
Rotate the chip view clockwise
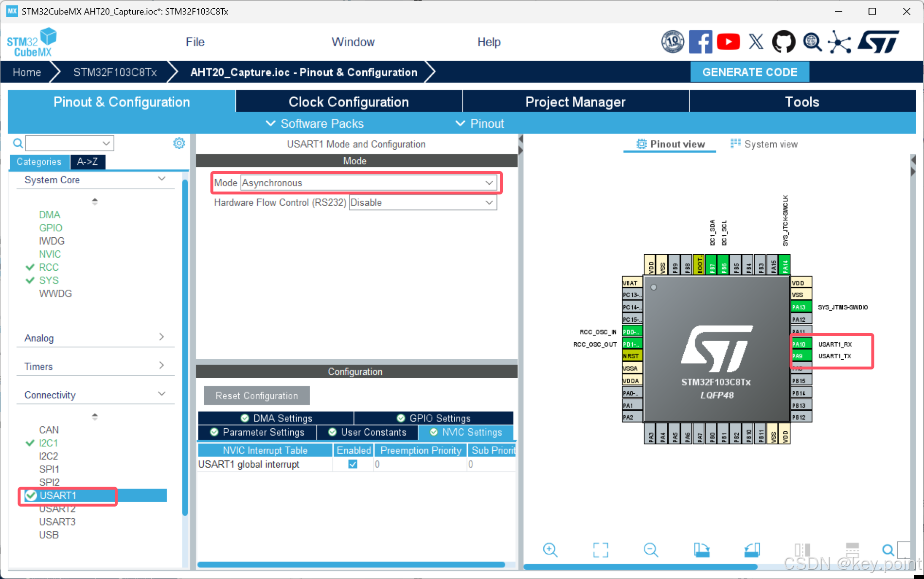tap(701, 550)
